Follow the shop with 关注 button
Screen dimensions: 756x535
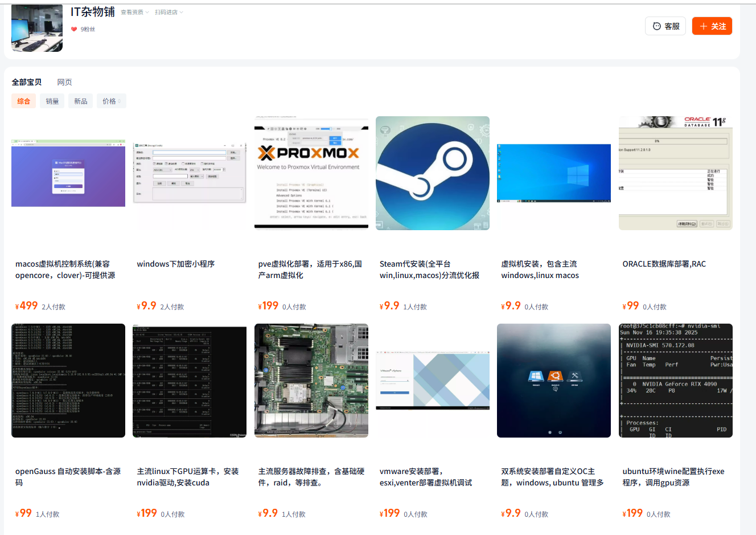[712, 26]
